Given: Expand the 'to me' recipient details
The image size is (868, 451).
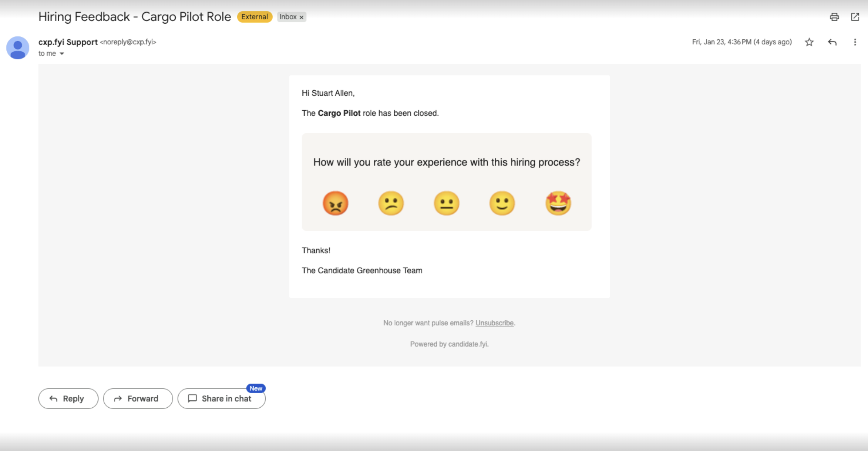Looking at the screenshot, I should (62, 54).
